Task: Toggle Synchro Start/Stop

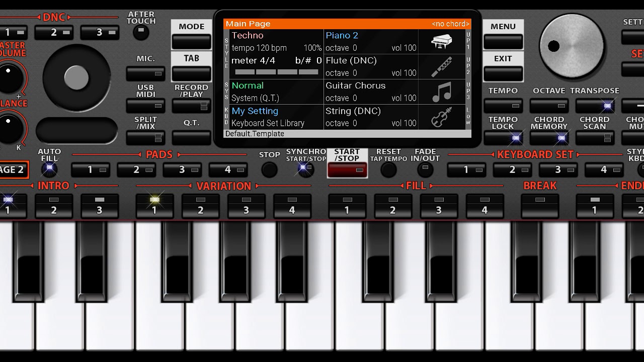Action: pos(306,169)
